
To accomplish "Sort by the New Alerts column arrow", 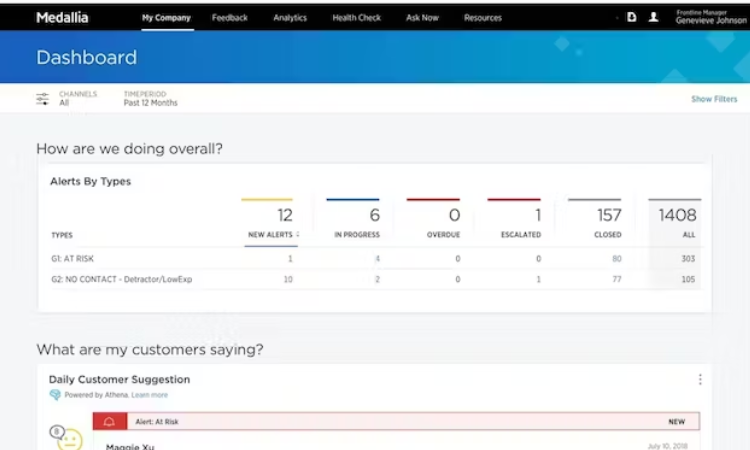I will (298, 234).
